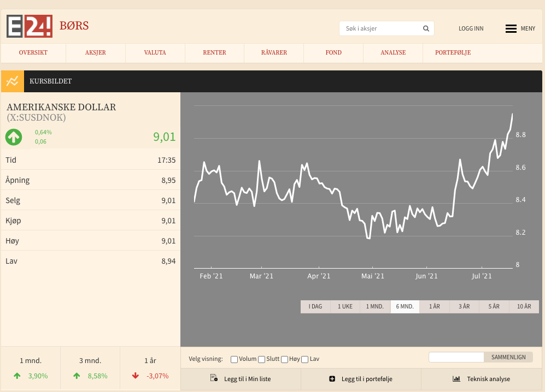545x392 pixels.
Task: Click the plus icon for portefølje
Action: point(332,379)
